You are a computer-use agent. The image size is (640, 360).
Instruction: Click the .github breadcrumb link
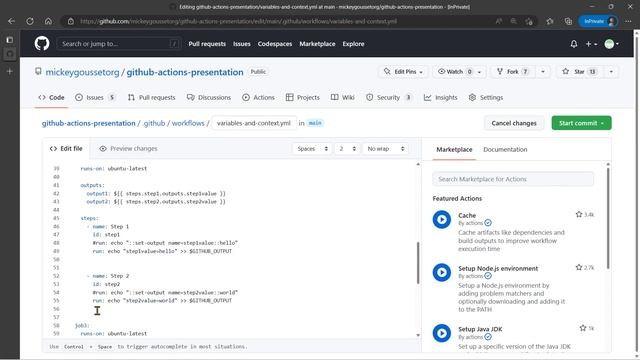pyautogui.click(x=154, y=123)
